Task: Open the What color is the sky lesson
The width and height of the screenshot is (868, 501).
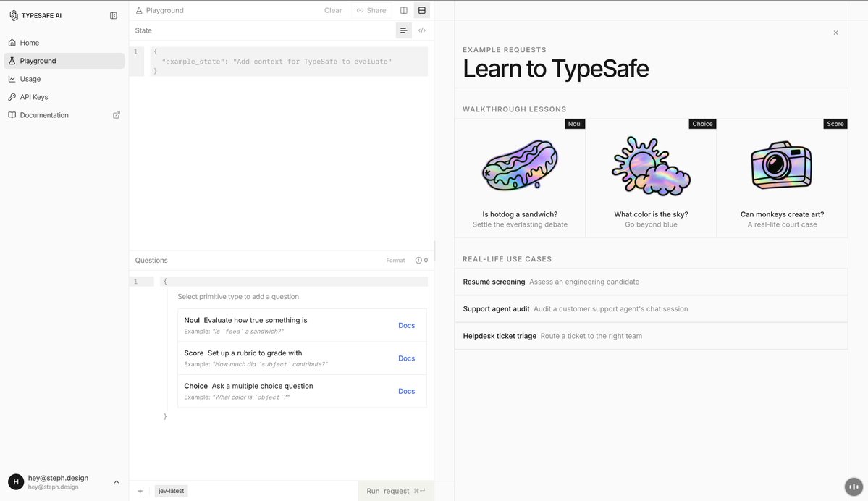Action: [x=651, y=178]
